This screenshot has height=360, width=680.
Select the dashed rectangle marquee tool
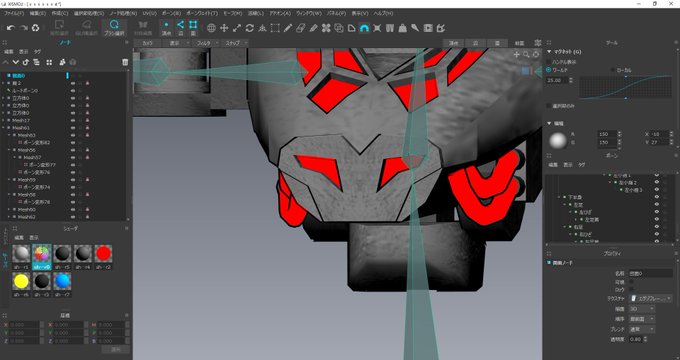(275, 28)
